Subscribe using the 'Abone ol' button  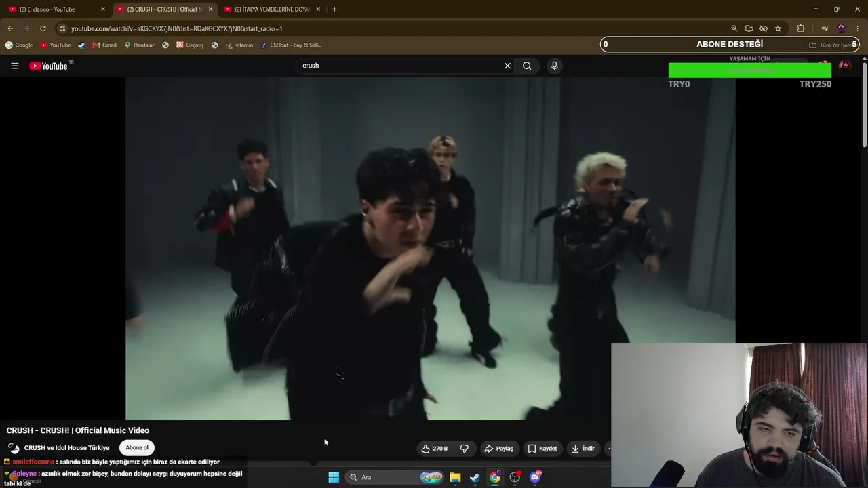pos(137,447)
